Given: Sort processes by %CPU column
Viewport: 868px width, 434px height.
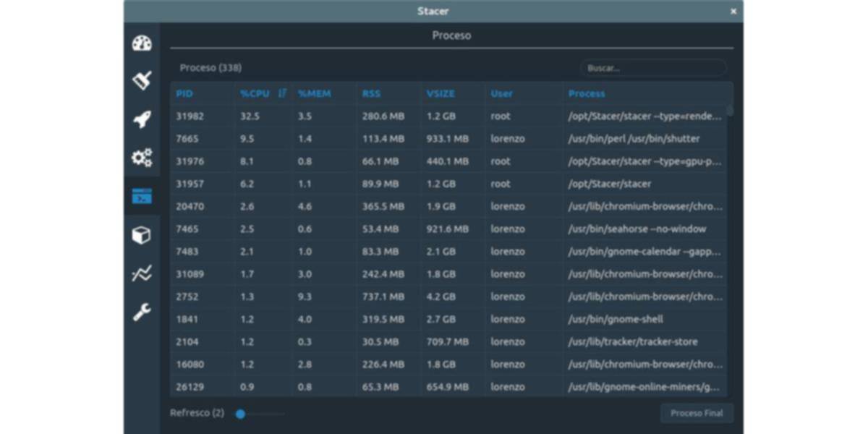Looking at the screenshot, I should (255, 93).
